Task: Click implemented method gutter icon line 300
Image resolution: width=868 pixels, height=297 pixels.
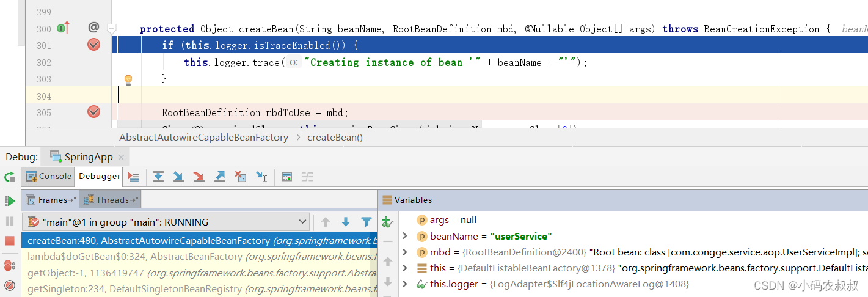Action: pos(64,28)
